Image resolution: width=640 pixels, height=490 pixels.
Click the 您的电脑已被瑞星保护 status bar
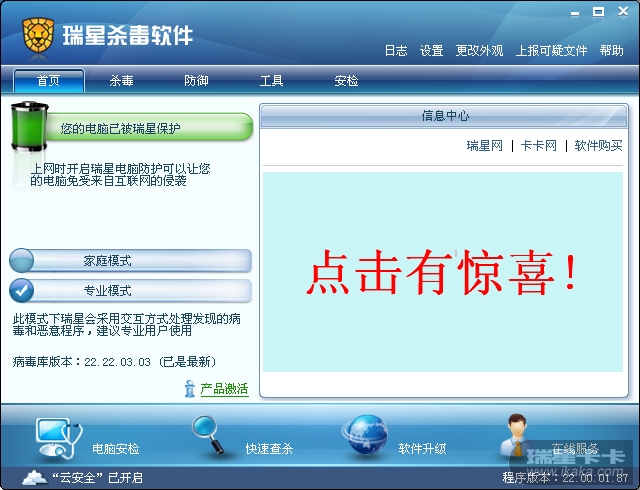(x=149, y=127)
